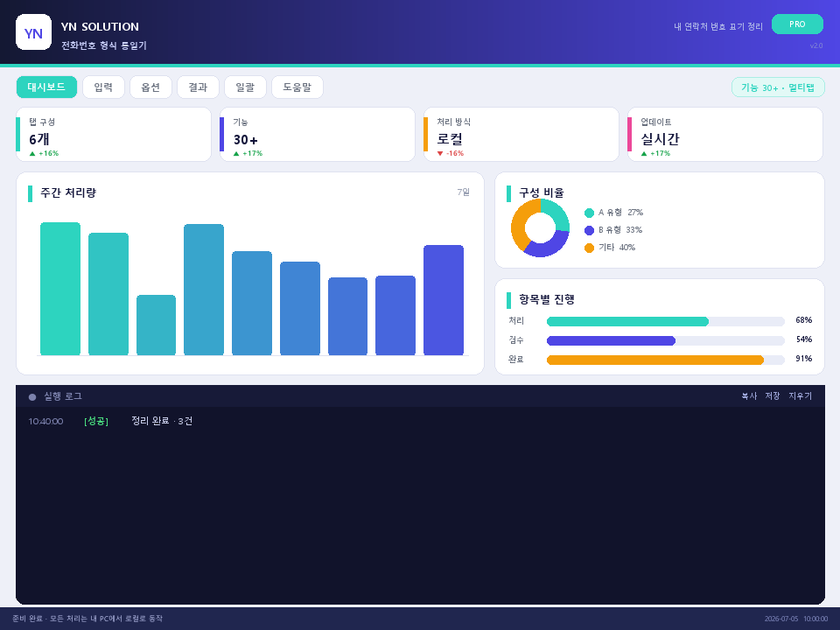Open the 대시보드 tab

pos(46,87)
